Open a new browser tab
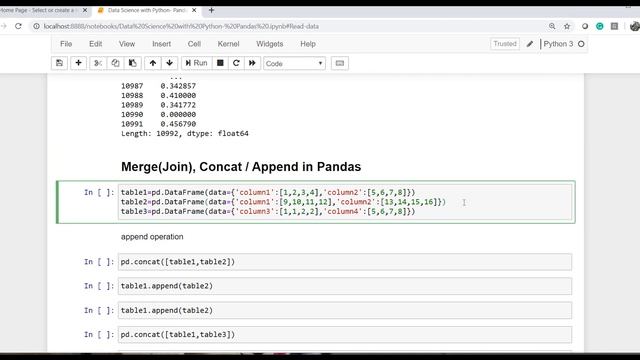 point(211,10)
